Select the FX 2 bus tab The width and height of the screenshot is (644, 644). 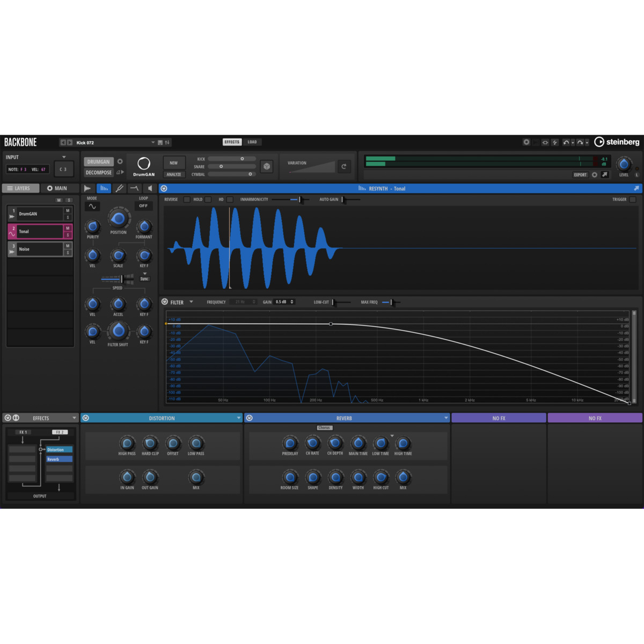point(59,432)
